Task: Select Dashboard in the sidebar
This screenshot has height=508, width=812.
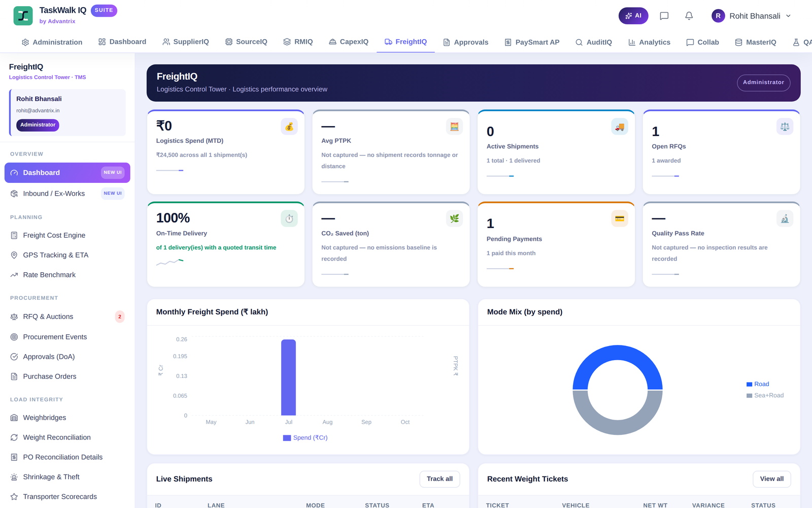Action: [67, 173]
